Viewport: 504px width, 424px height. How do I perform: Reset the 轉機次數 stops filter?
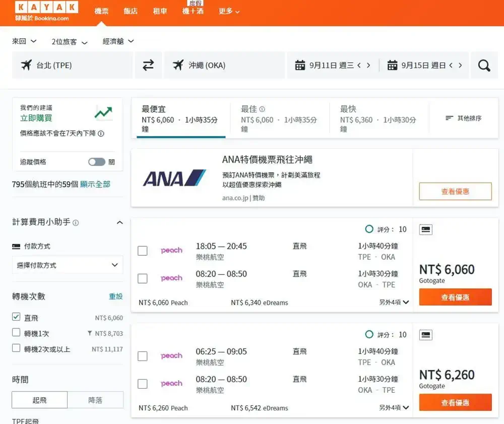[116, 297]
